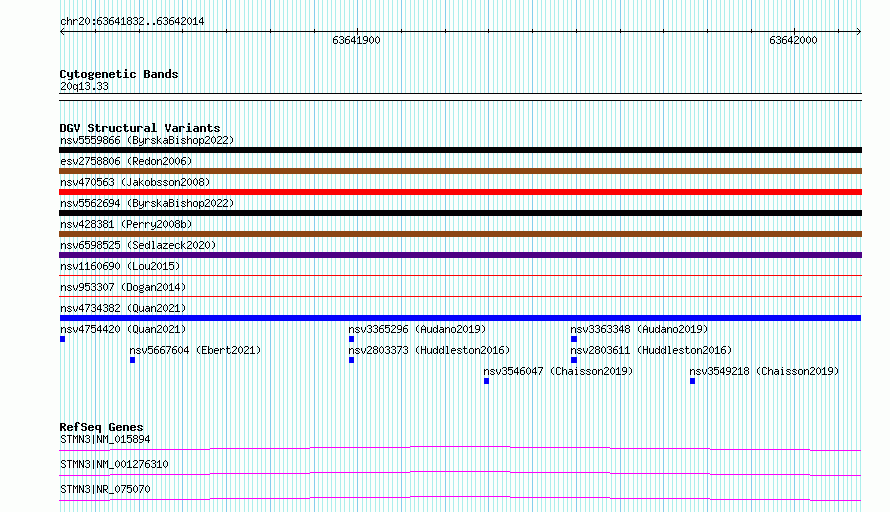This screenshot has height=512, width=890.
Task: Open nsv3546047 (Chaisson2019) label
Action: pos(558,371)
